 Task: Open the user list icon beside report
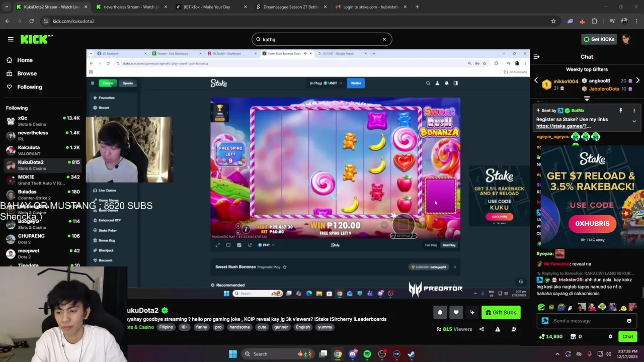point(514,329)
